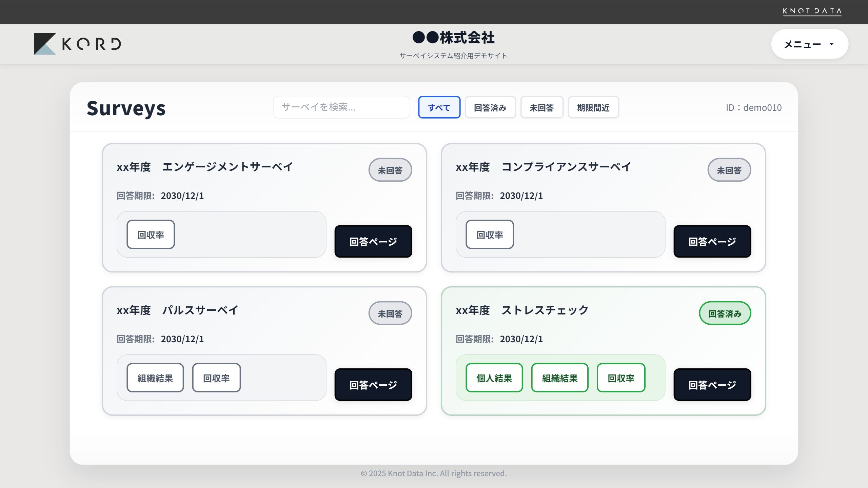
Task: Open 回答ページ for パルスサーベイ
Action: tap(373, 385)
